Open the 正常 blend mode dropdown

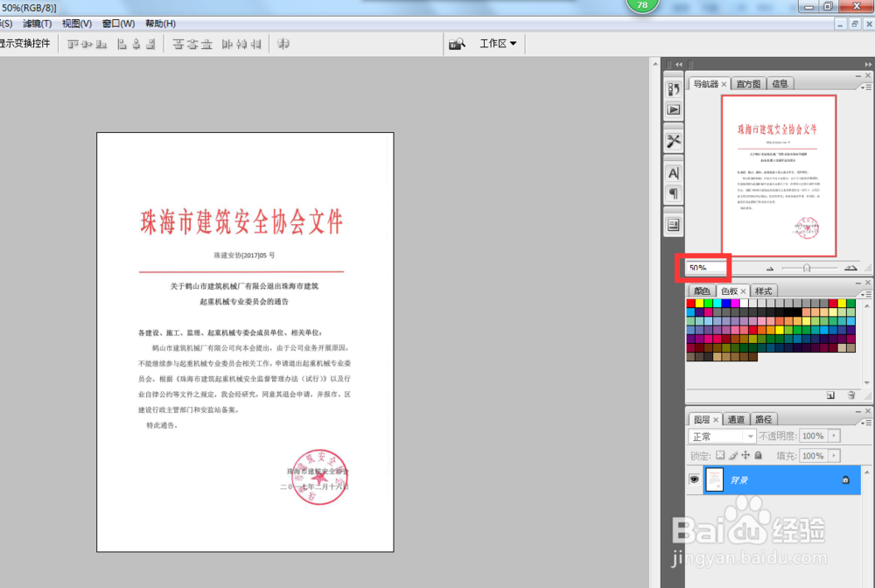[722, 437]
